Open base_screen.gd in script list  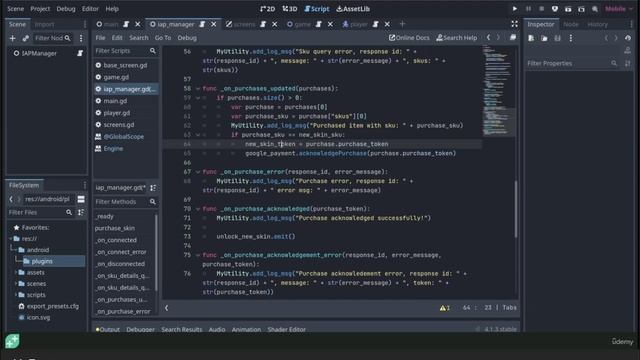125,65
